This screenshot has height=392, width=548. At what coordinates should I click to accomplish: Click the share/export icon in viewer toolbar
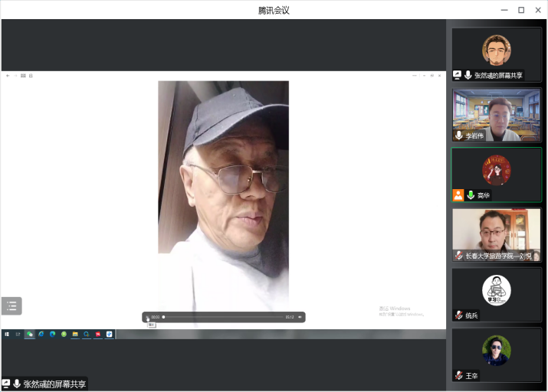[x=31, y=75]
